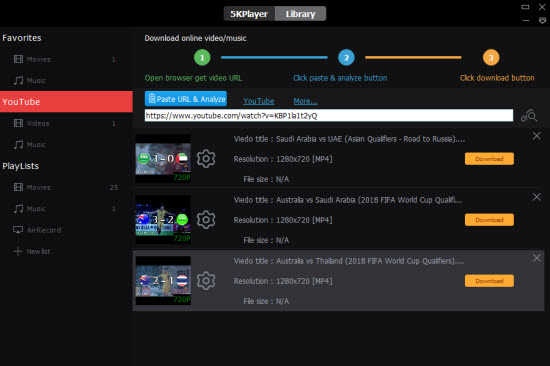Click the Paste URL & Analyze button
The image size is (550, 366).
point(186,99)
